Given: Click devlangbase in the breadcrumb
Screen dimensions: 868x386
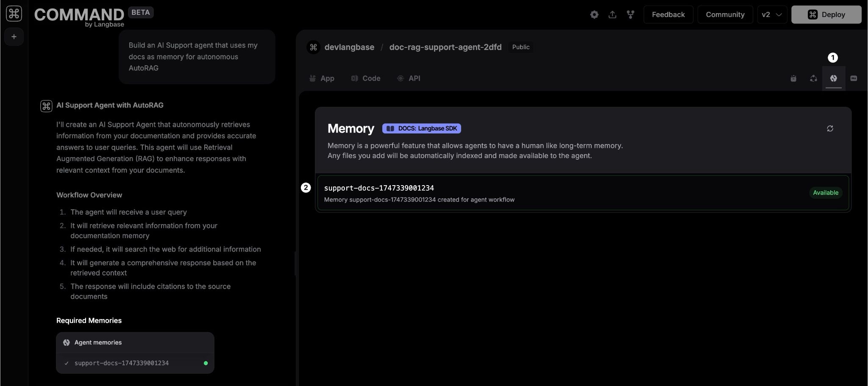Looking at the screenshot, I should (x=349, y=47).
